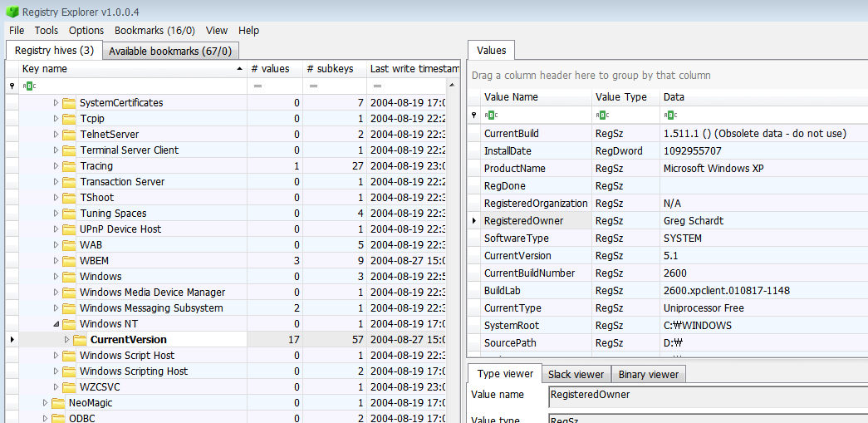868x423 pixels.
Task: Click the NeoMagic folder icon
Action: click(59, 402)
